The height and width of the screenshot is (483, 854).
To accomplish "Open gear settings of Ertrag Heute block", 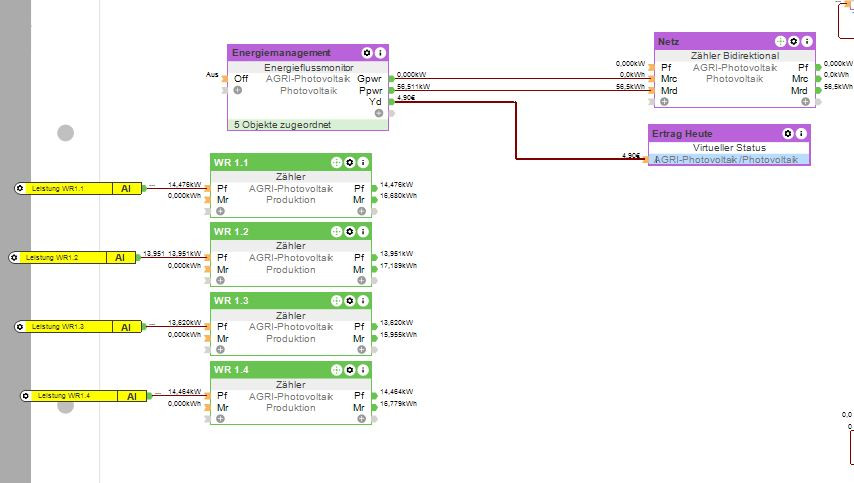I will (x=788, y=133).
